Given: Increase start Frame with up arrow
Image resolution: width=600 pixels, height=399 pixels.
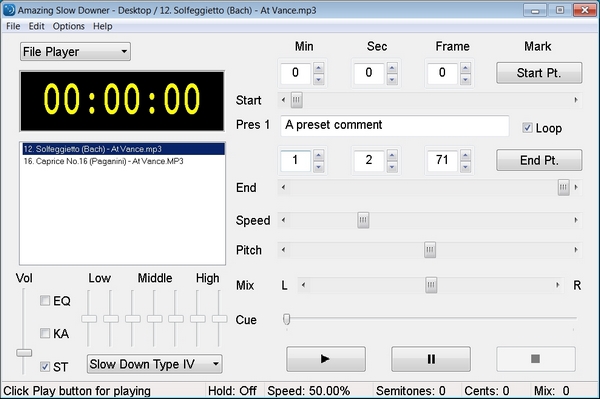Looking at the screenshot, I should tap(465, 68).
